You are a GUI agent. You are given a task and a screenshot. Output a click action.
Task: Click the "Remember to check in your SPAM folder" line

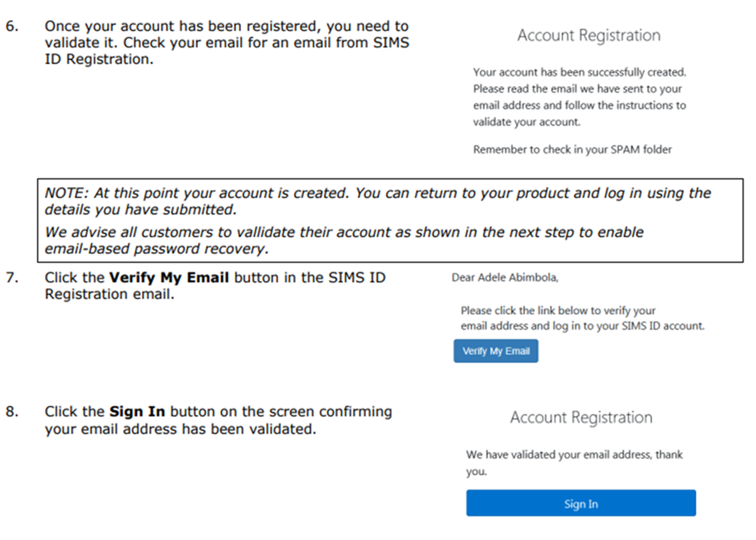(572, 150)
